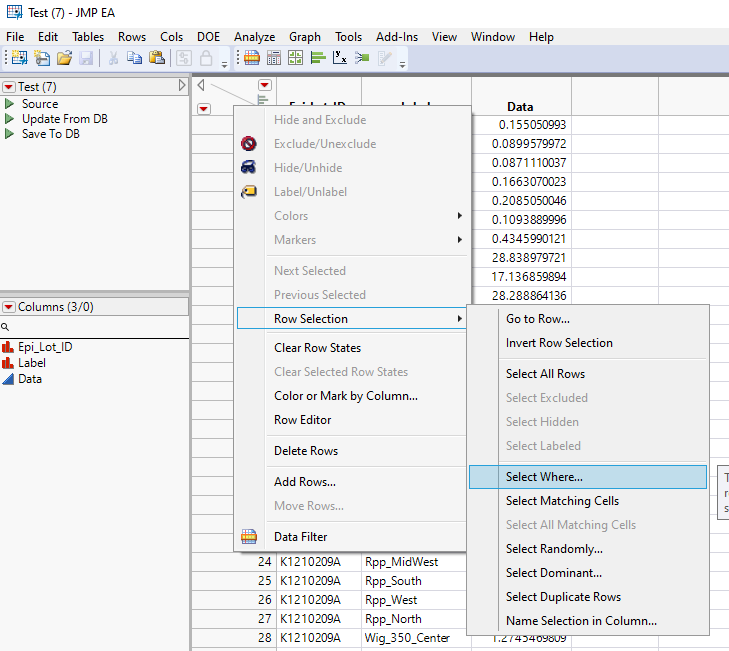The width and height of the screenshot is (729, 651).
Task: Click Invert Row Selection
Action: 559,343
